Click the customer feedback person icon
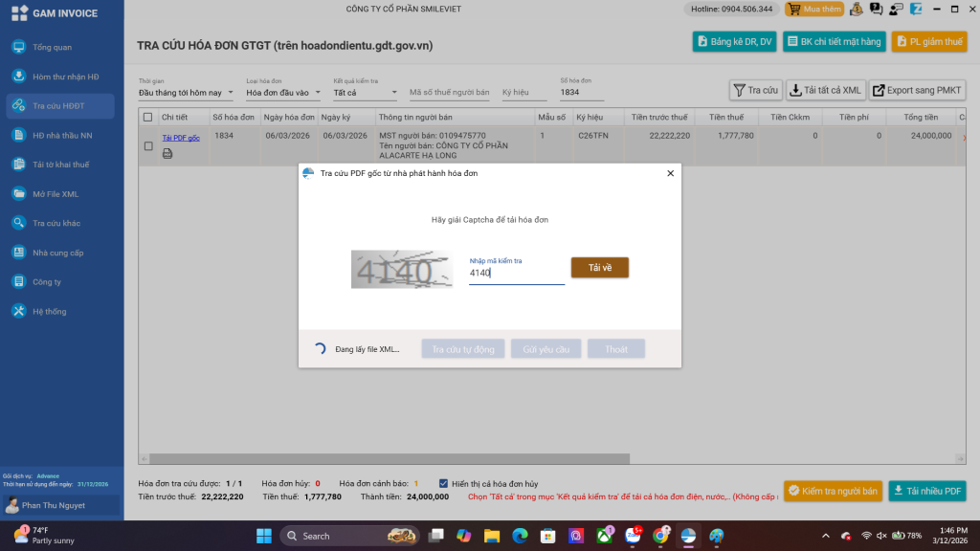 pos(896,9)
